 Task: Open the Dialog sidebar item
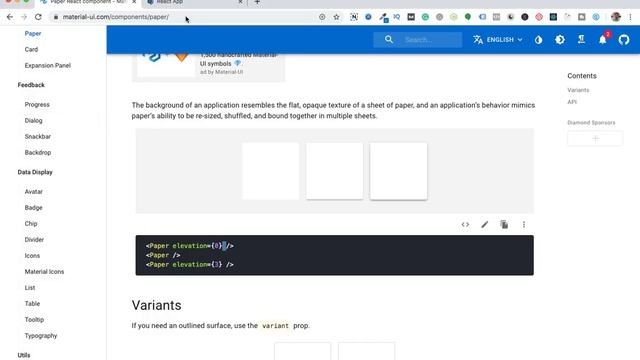pyautogui.click(x=33, y=120)
